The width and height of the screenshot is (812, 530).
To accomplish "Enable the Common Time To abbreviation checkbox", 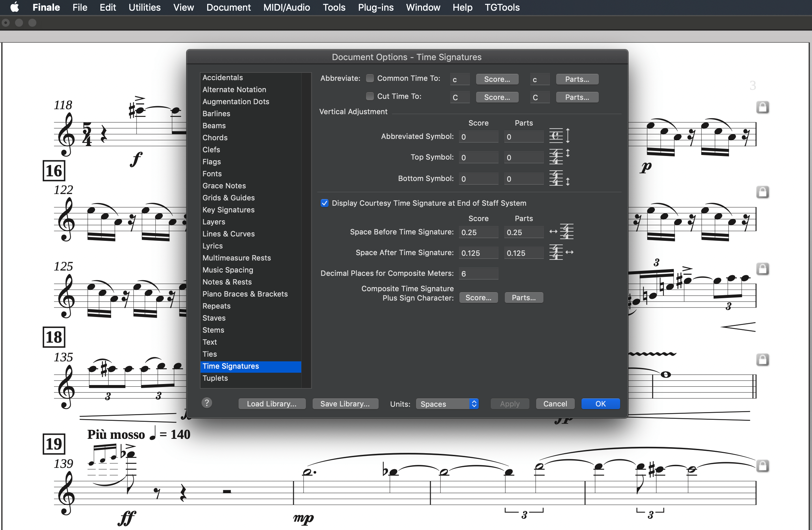I will point(370,78).
